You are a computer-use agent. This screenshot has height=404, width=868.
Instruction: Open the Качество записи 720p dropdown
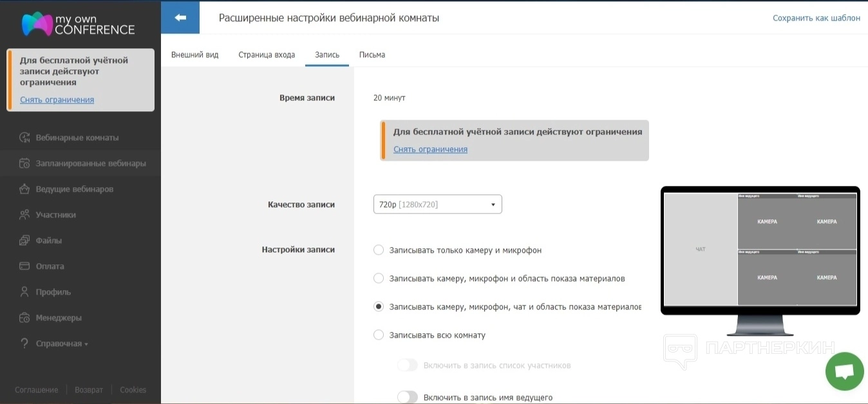pyautogui.click(x=437, y=205)
